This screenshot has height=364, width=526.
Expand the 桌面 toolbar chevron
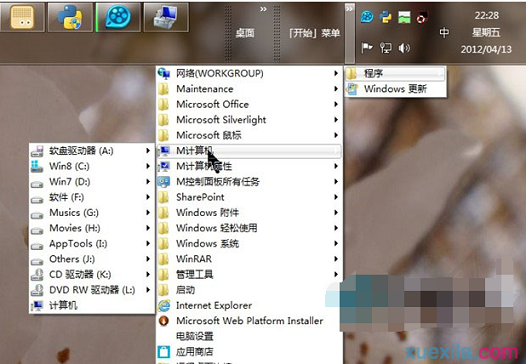pos(263,9)
